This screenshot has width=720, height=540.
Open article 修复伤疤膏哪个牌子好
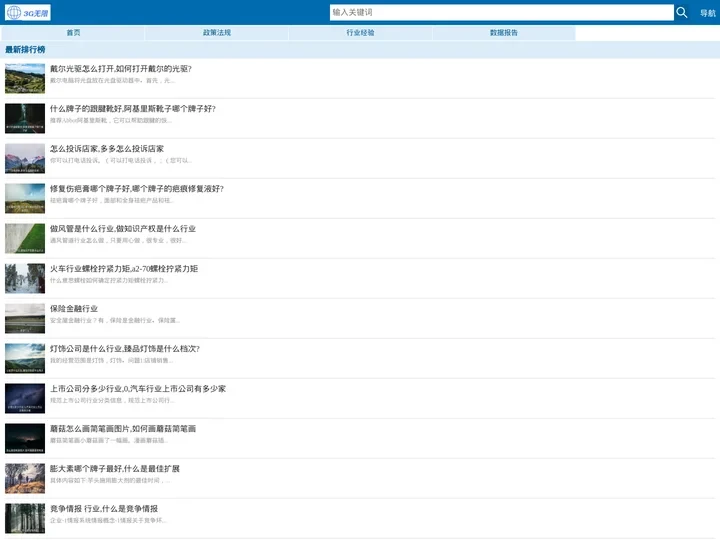(x=137, y=189)
